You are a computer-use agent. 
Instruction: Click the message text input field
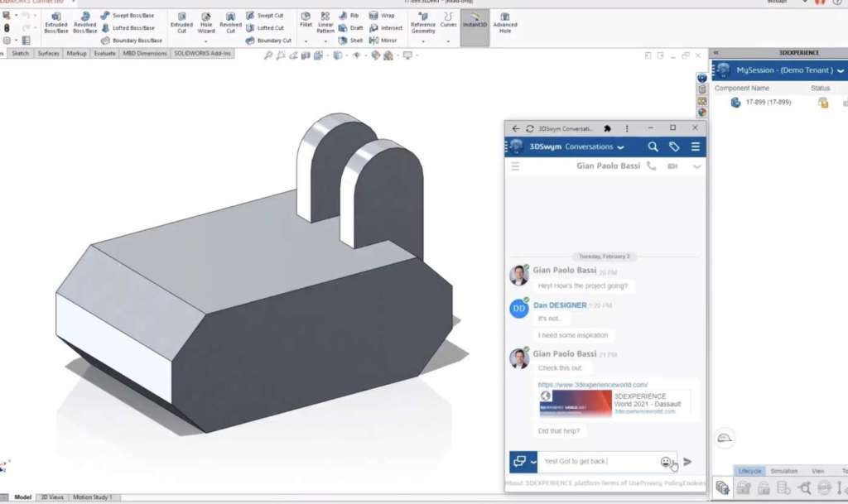598,461
